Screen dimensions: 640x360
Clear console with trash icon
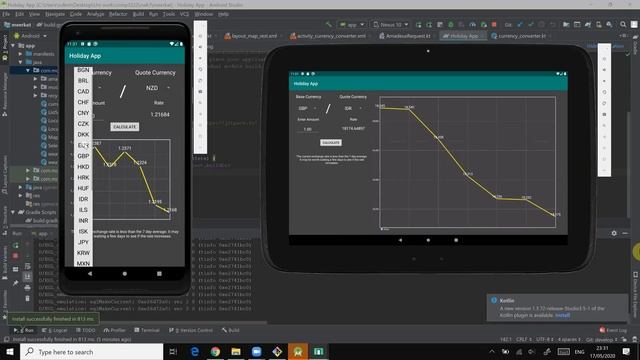27,298
